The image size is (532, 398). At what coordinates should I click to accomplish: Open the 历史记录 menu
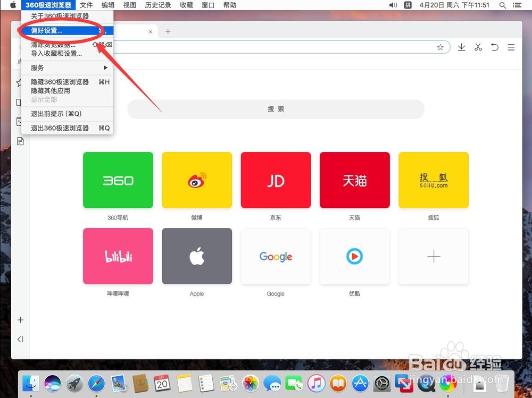pyautogui.click(x=158, y=5)
